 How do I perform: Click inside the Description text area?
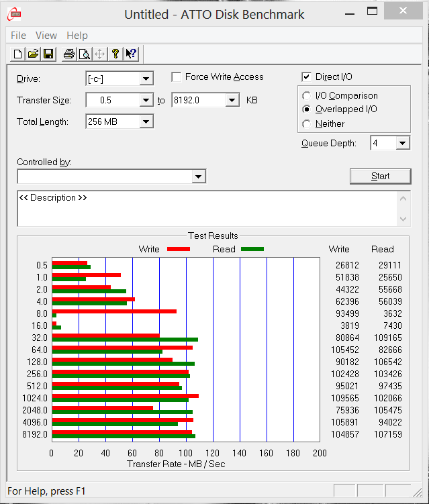point(201,209)
